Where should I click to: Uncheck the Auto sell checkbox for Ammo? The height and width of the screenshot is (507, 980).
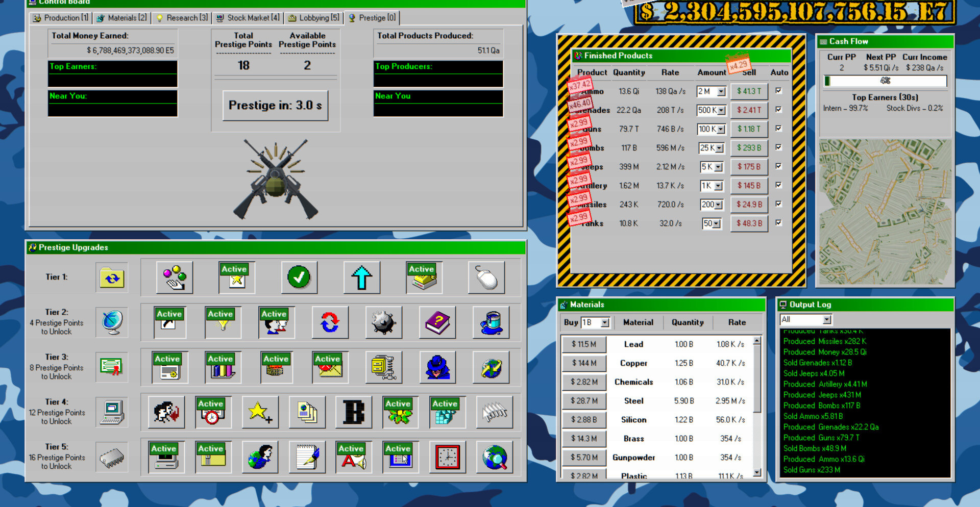pyautogui.click(x=778, y=91)
